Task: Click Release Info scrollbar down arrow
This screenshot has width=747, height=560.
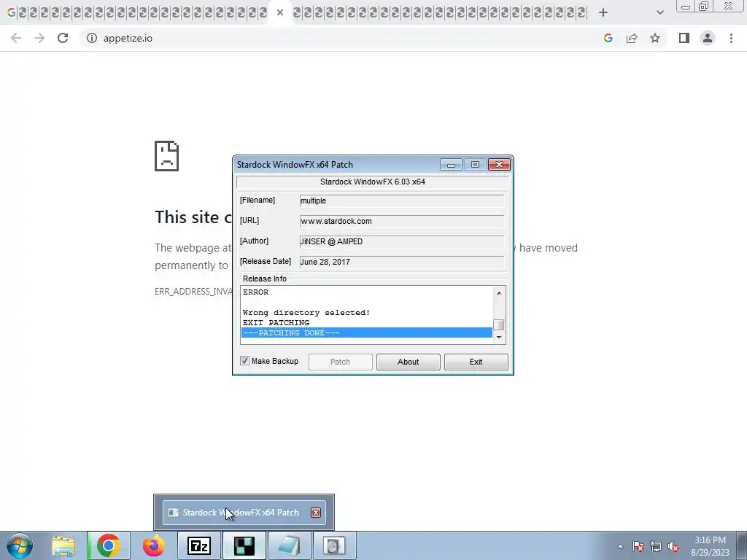Action: [499, 337]
